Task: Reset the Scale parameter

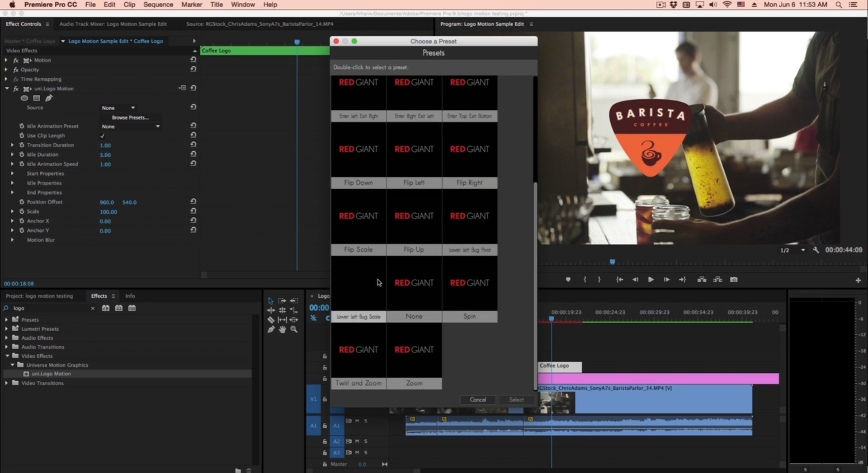Action: click(193, 211)
